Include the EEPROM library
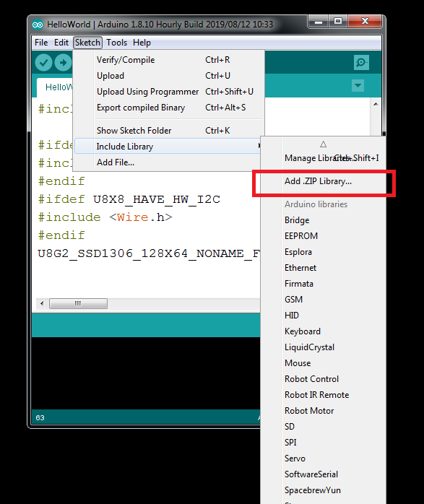The width and height of the screenshot is (424, 504). tap(324, 236)
